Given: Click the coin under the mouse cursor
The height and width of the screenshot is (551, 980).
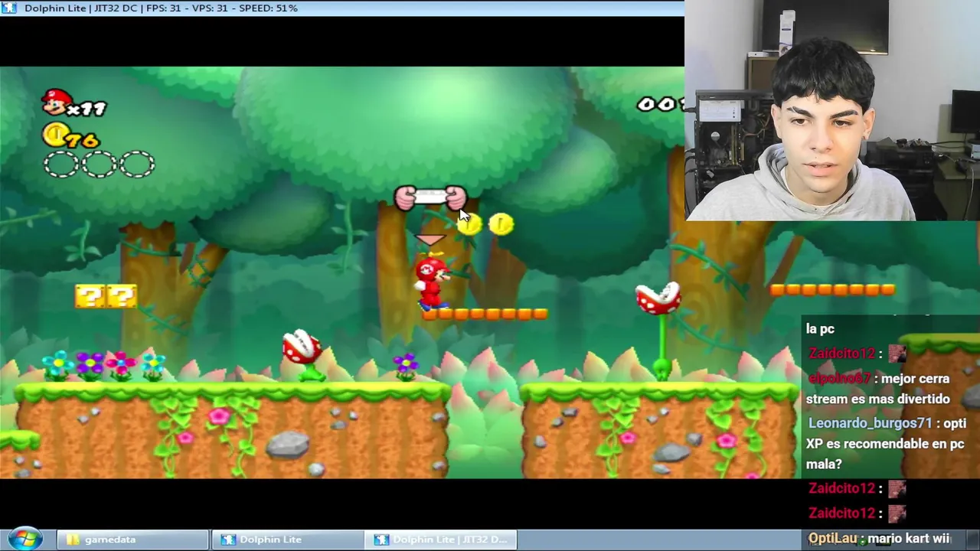Looking at the screenshot, I should point(470,223).
